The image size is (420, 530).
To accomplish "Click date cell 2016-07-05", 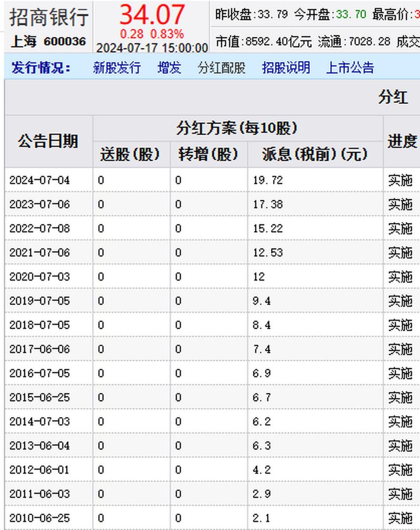I will tap(39, 373).
